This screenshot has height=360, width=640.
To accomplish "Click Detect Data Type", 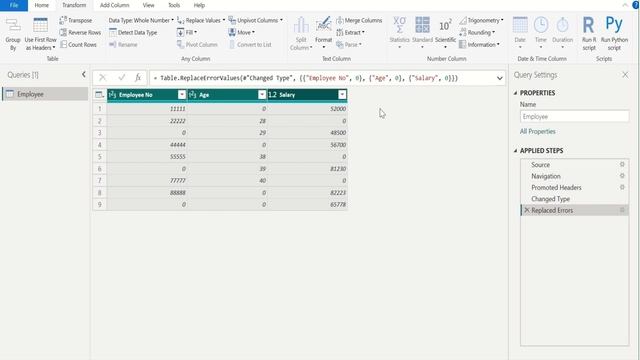I will coord(133,32).
